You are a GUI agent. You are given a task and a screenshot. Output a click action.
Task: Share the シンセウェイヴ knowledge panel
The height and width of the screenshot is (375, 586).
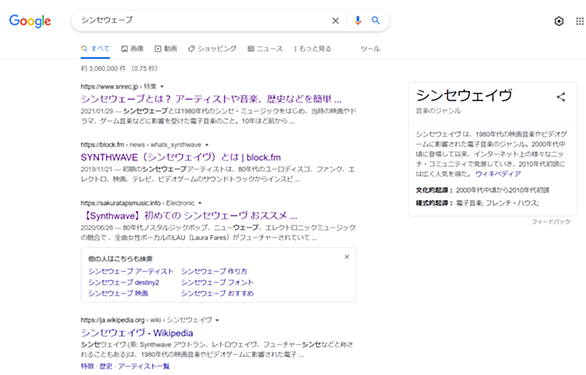(x=561, y=97)
